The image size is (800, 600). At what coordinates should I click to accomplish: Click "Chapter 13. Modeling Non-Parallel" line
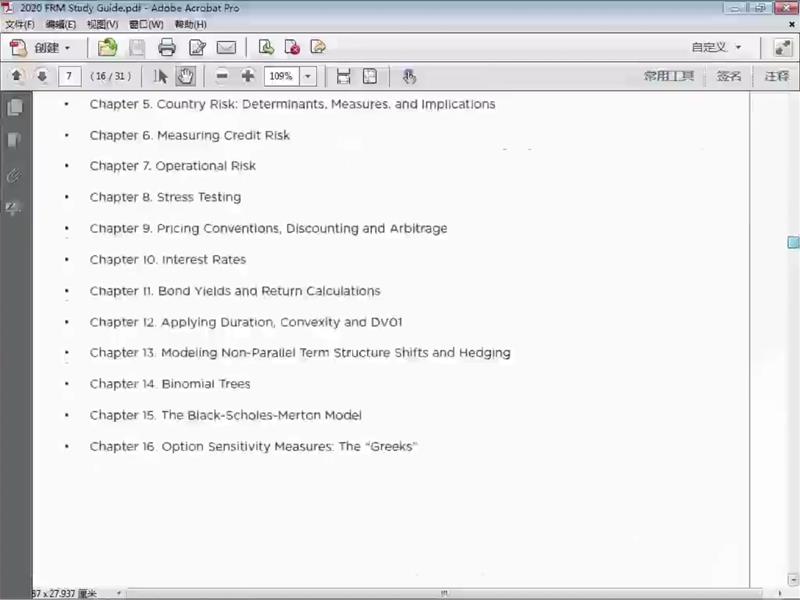point(300,353)
